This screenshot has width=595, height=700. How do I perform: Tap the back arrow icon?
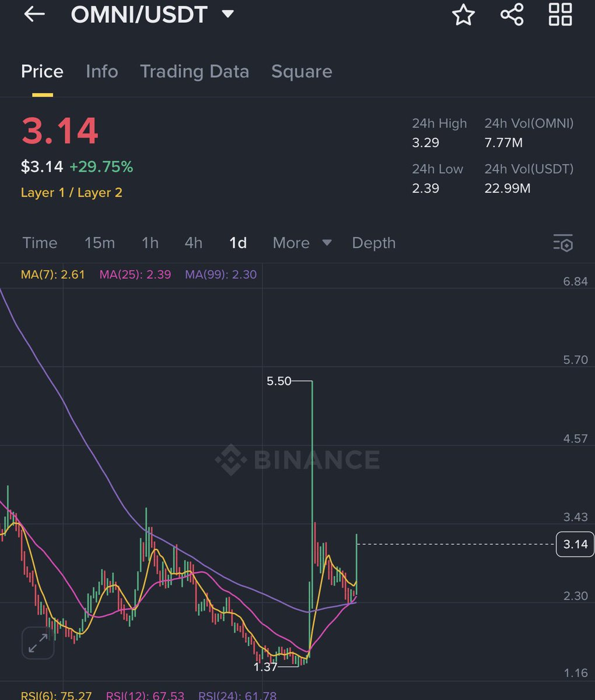click(x=34, y=15)
